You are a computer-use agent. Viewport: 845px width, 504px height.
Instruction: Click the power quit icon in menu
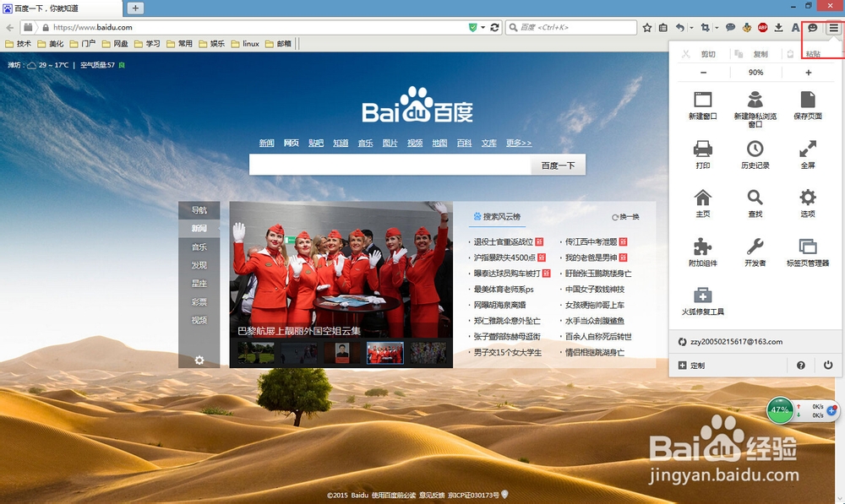[x=828, y=365]
